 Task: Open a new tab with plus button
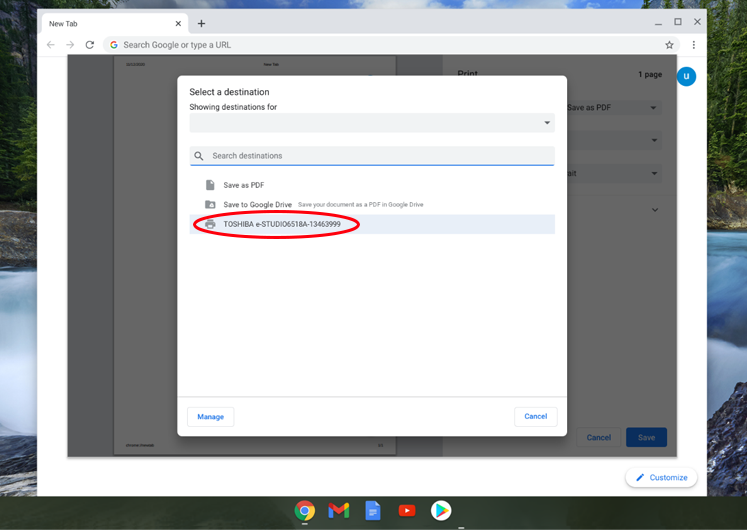tap(201, 23)
